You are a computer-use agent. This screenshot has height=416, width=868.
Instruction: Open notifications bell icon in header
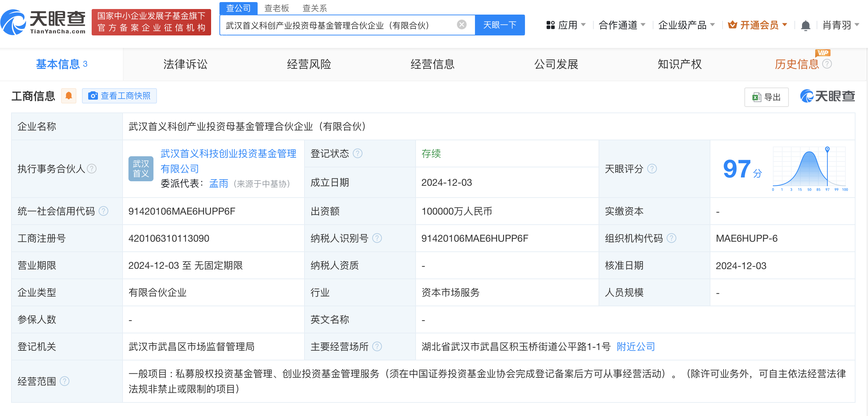806,25
